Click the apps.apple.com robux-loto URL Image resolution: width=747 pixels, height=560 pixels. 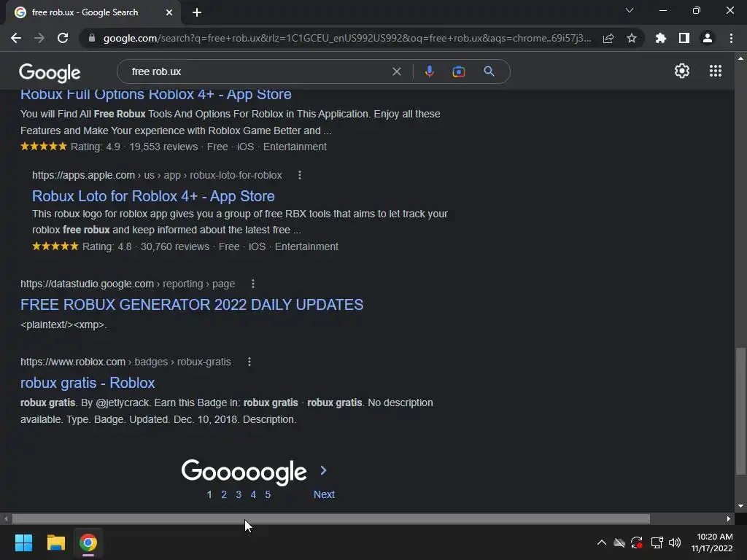[x=157, y=175]
